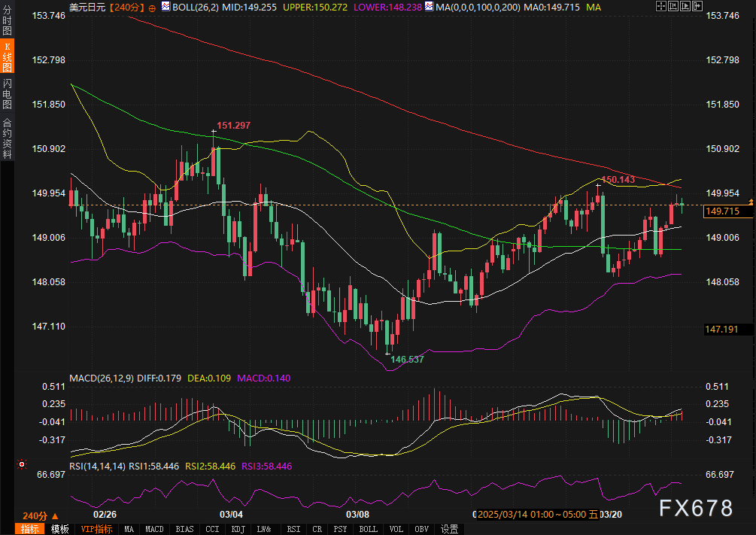Viewport: 756px width, 535px height.
Task: Select the 模板 tab
Action: click(x=59, y=529)
